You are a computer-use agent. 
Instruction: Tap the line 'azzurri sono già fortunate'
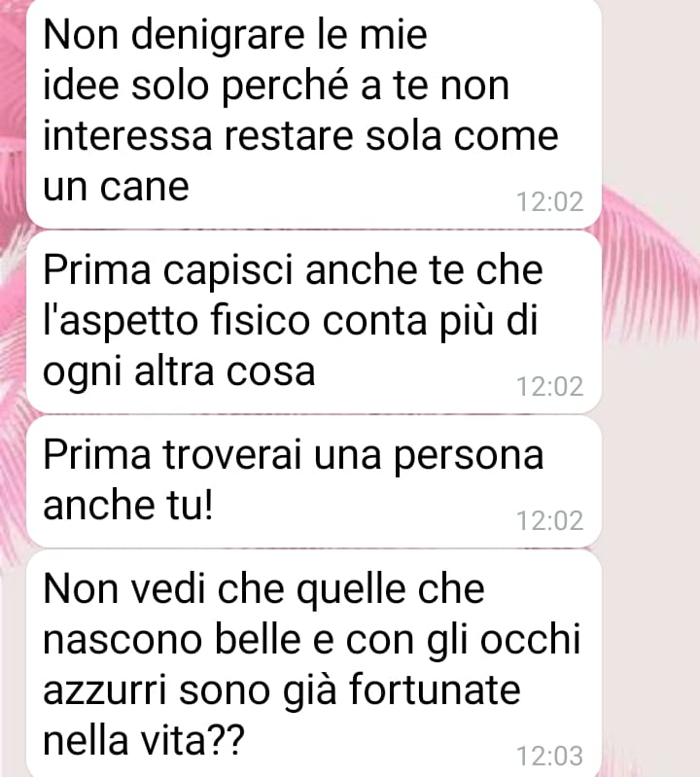(282, 689)
